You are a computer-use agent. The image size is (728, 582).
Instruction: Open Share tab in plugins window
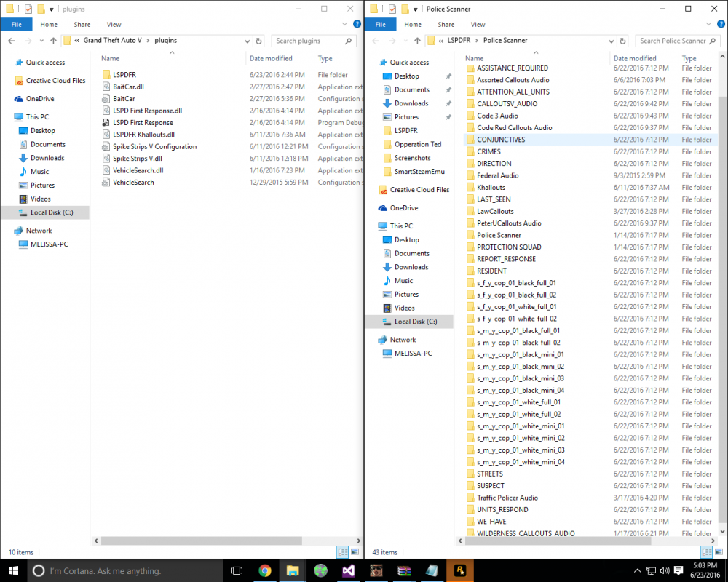tap(82, 24)
